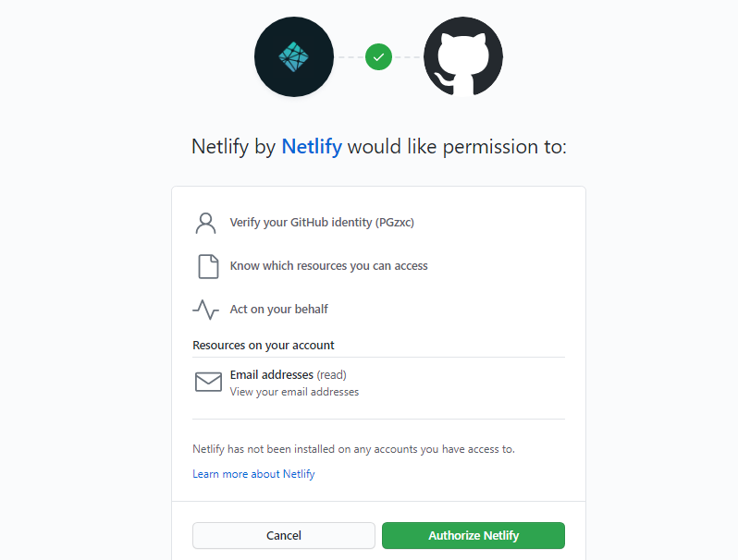Click the would like permission to heading text

click(457, 147)
